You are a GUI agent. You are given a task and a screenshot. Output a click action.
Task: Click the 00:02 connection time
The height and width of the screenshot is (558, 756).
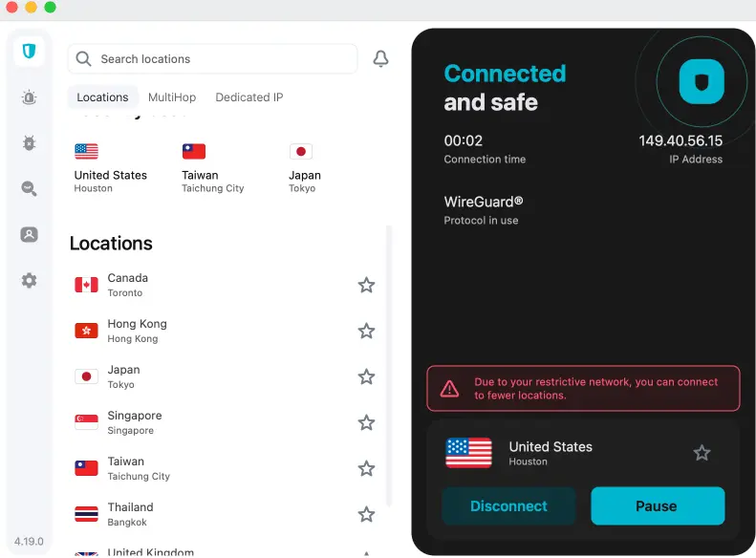pos(463,140)
